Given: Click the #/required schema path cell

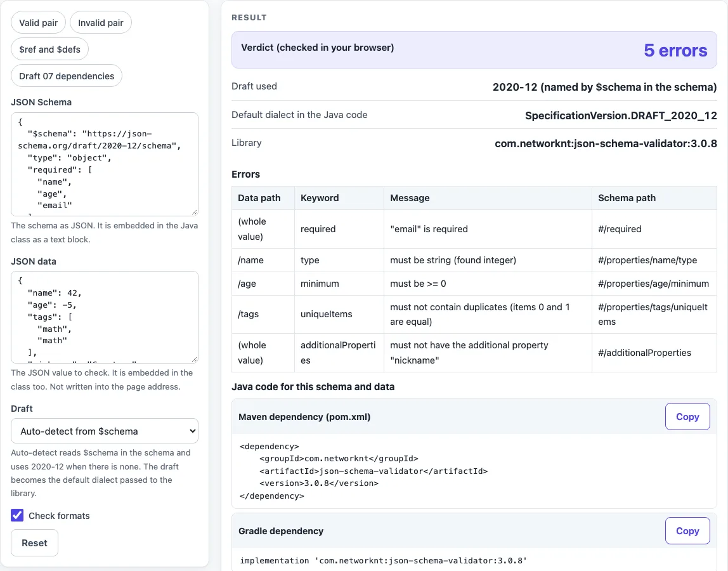Looking at the screenshot, I should pyautogui.click(x=654, y=229).
